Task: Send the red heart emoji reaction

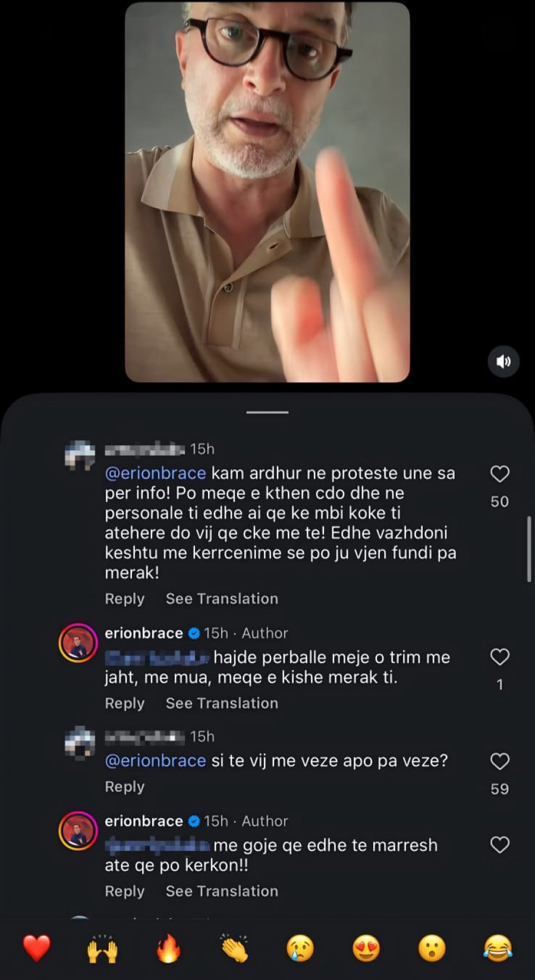Action: pyautogui.click(x=37, y=948)
